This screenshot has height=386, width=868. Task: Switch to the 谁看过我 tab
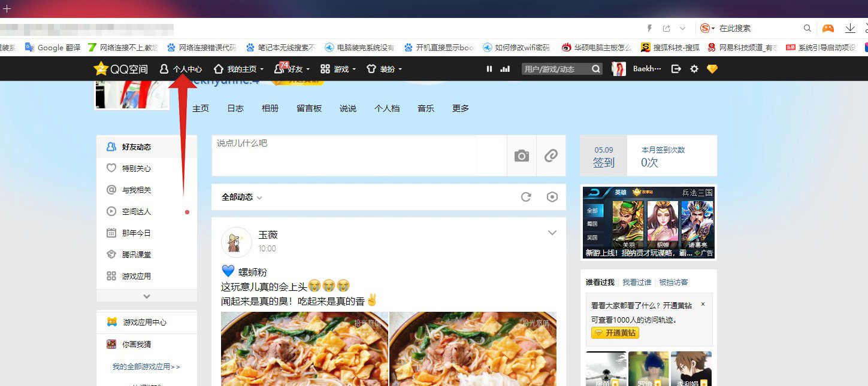click(600, 282)
